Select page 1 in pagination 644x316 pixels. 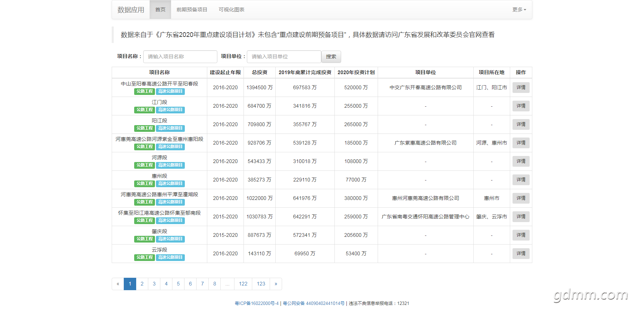(x=130, y=284)
